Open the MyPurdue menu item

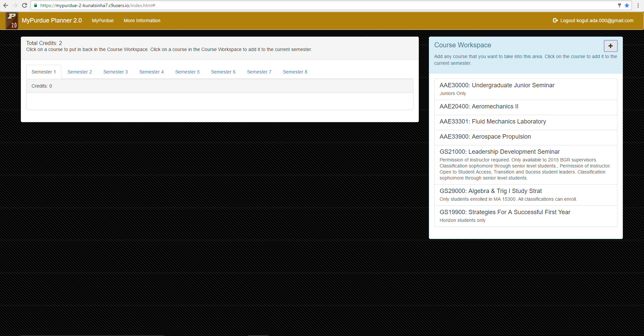[103, 20]
